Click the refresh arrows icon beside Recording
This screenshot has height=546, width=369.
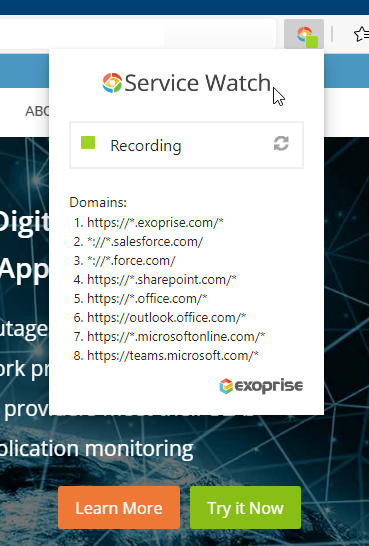tap(281, 143)
